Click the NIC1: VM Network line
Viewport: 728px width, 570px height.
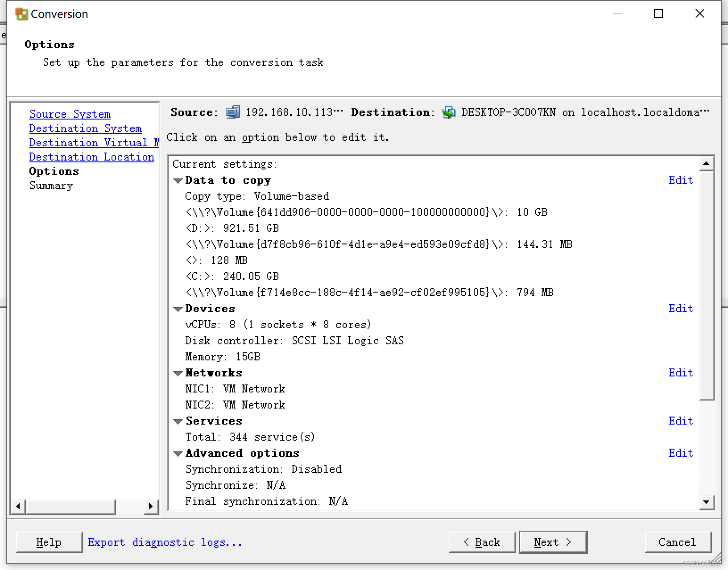(235, 389)
